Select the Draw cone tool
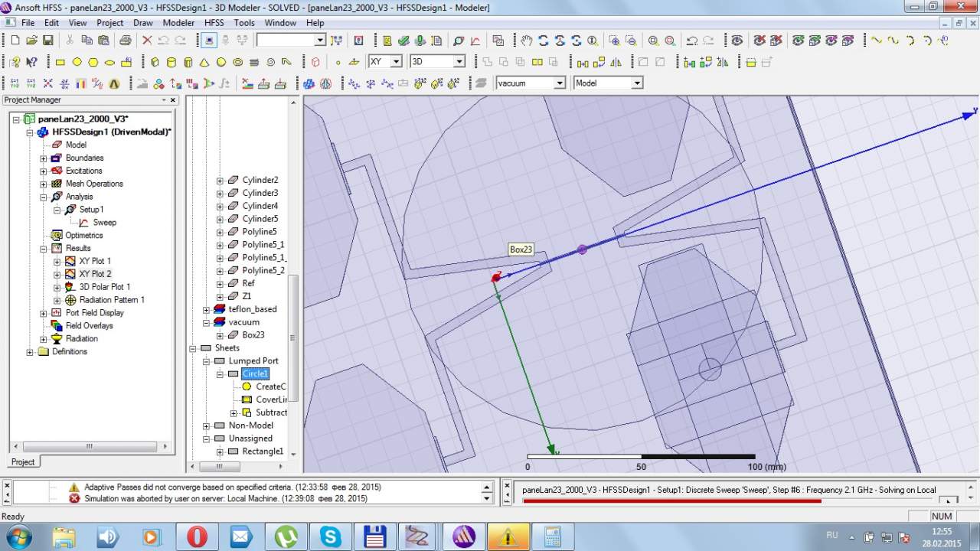Image resolution: width=980 pixels, height=551 pixels. pyautogui.click(x=204, y=62)
